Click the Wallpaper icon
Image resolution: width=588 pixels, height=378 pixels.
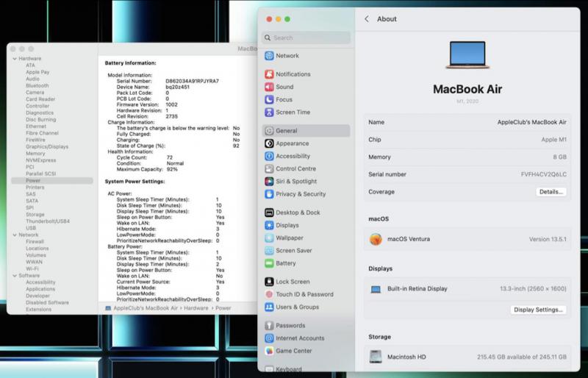coord(269,238)
